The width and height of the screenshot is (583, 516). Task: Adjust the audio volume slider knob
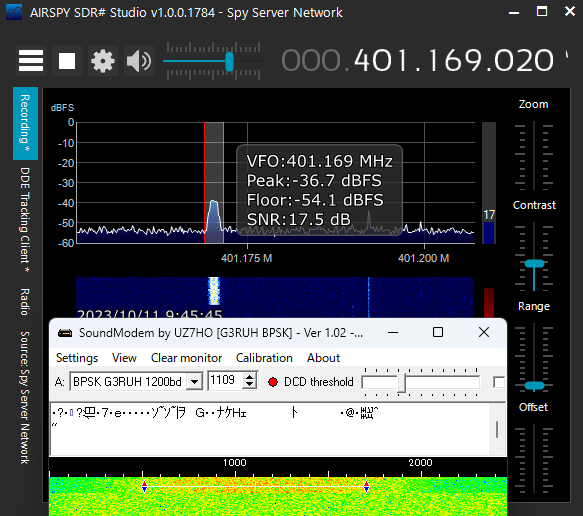(x=229, y=61)
